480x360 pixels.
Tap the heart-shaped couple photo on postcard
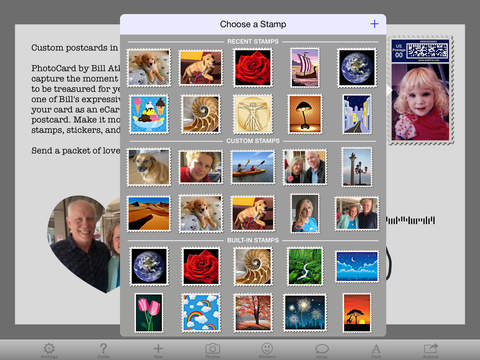[84, 244]
